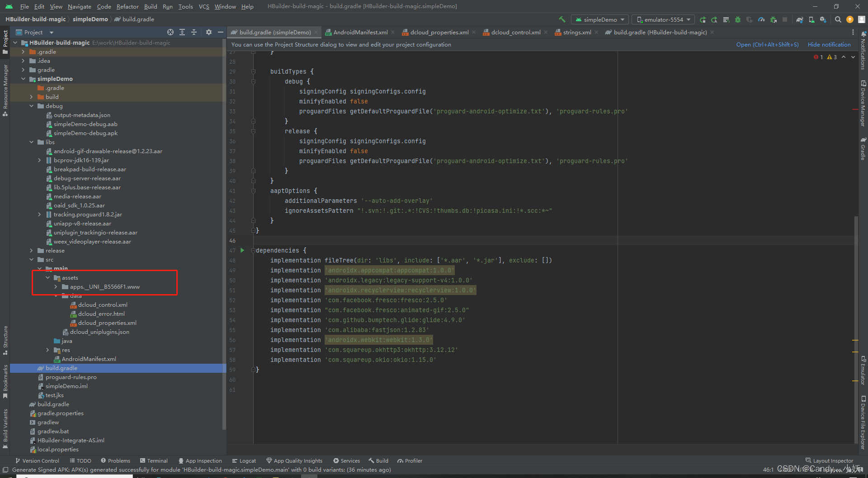
Task: Open the Device Manager toolbar icon
Action: tap(811, 19)
